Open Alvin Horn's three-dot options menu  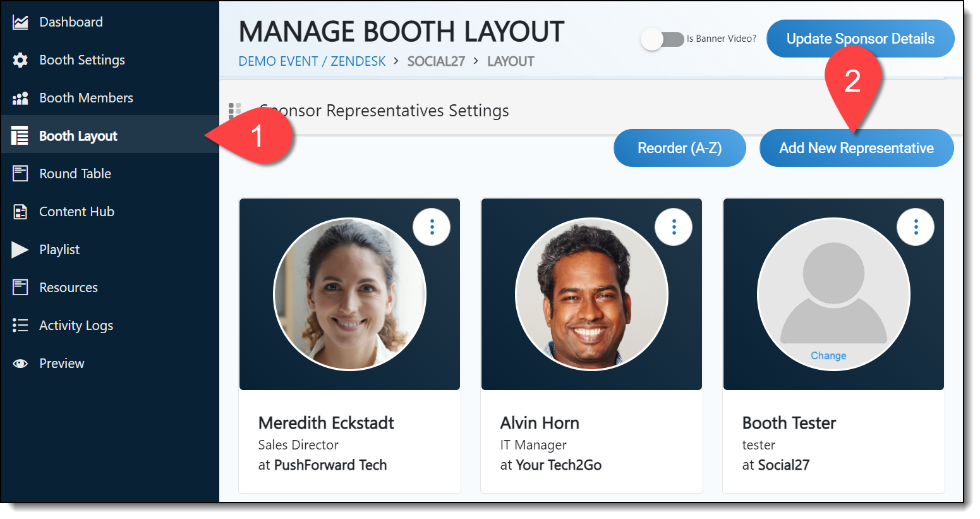tap(674, 227)
